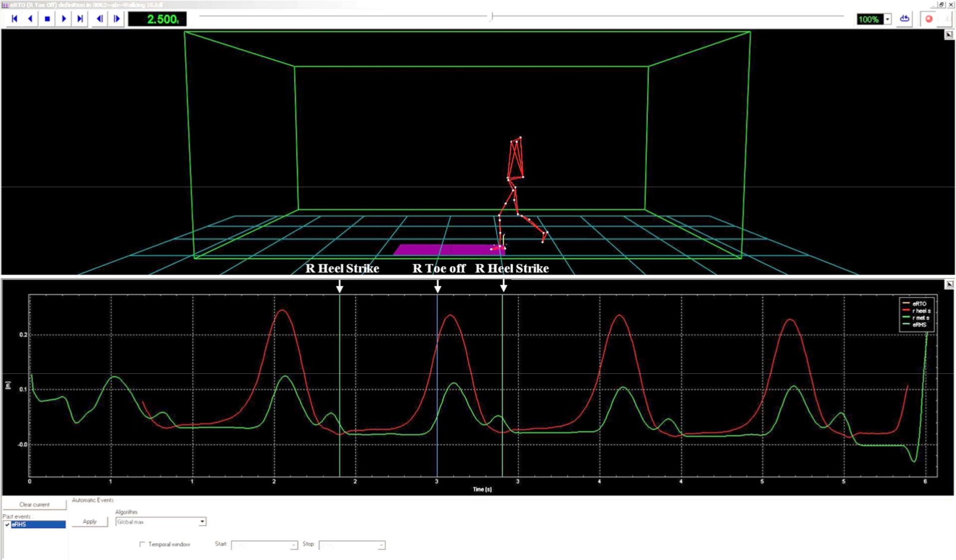Open the Start time dropdown
This screenshot has height=560, width=956.
pos(293,545)
